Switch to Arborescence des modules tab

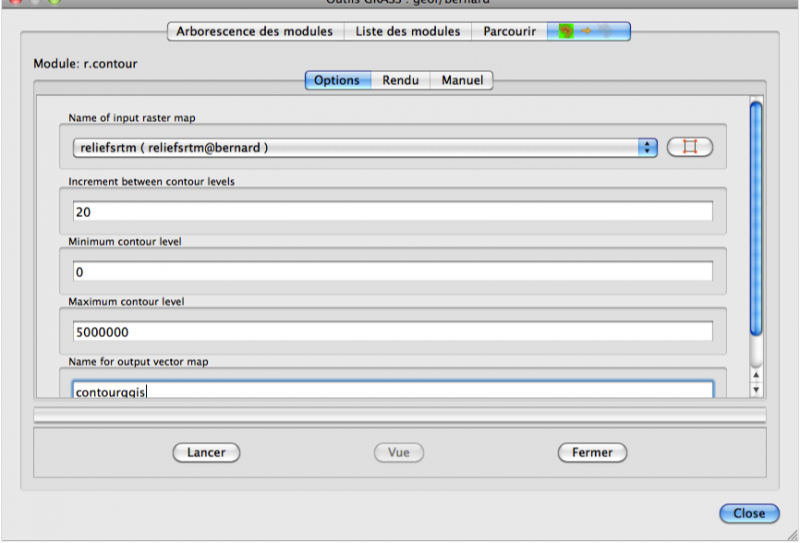click(x=254, y=31)
